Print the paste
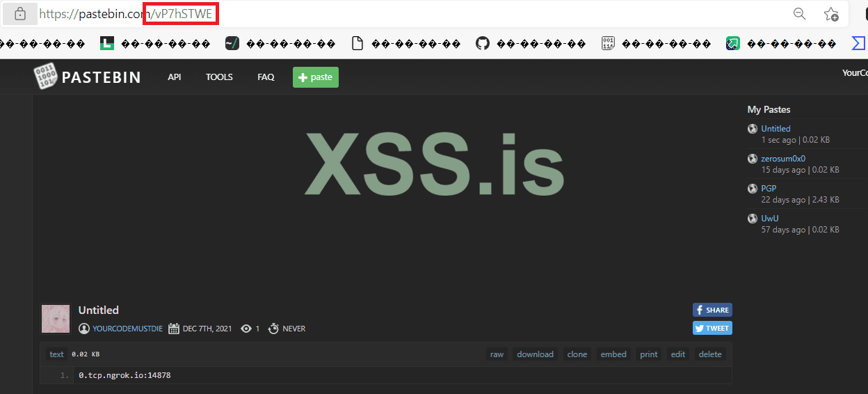The image size is (868, 394). pos(649,354)
